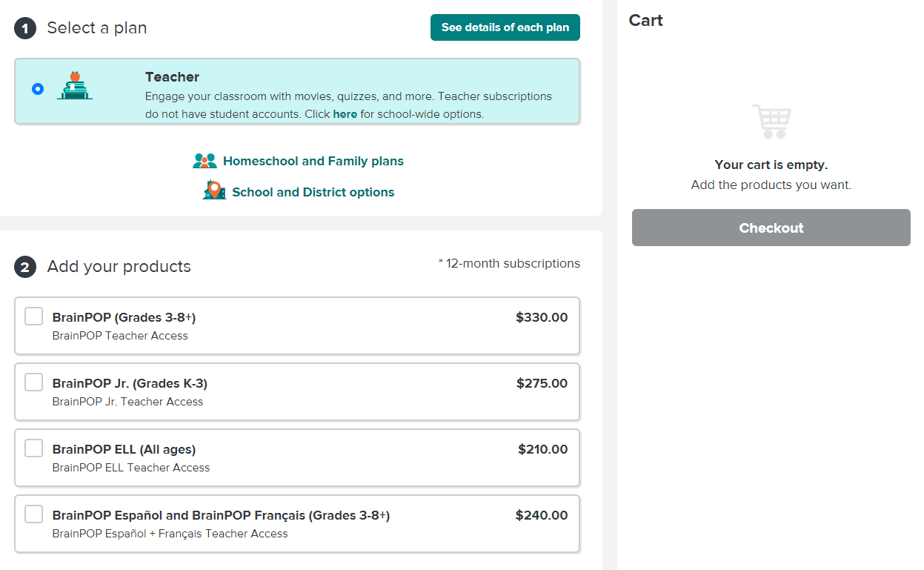Select the Teacher plan radio button
Image resolution: width=924 pixels, height=570 pixels.
tap(38, 89)
